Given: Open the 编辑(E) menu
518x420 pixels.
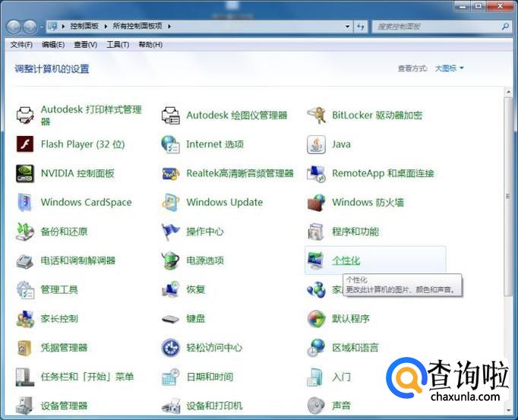Looking at the screenshot, I should click(53, 45).
